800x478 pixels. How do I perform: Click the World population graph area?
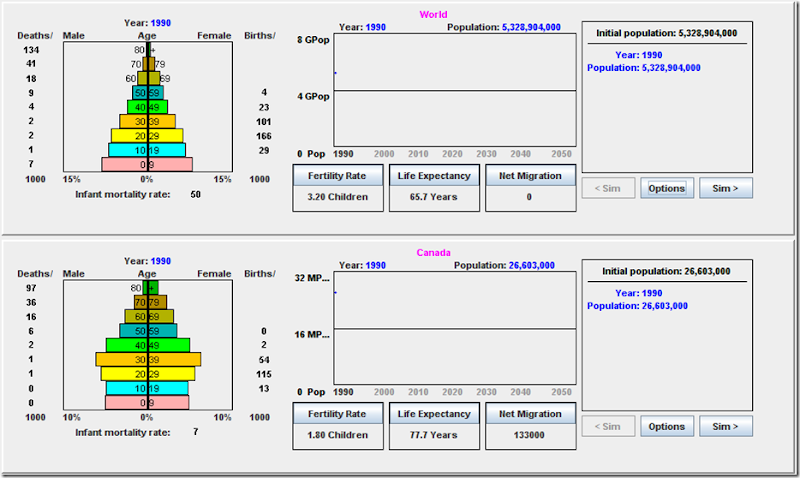tap(455, 90)
